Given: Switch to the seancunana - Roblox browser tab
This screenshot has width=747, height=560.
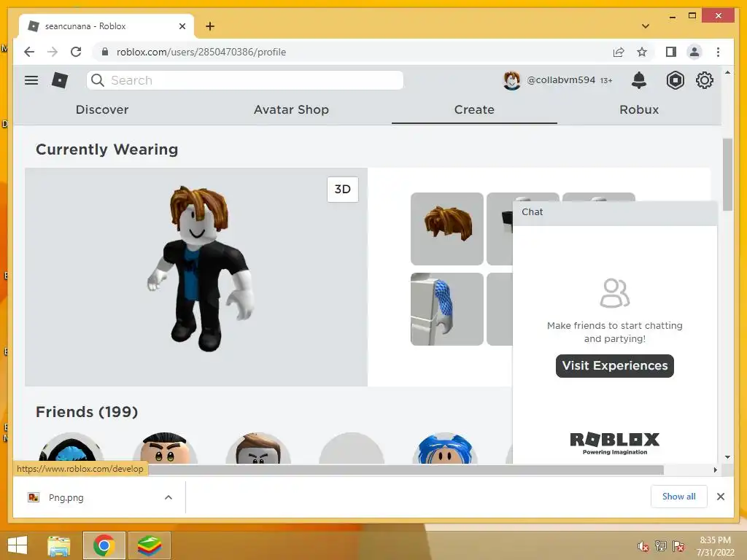Looking at the screenshot, I should (106, 26).
